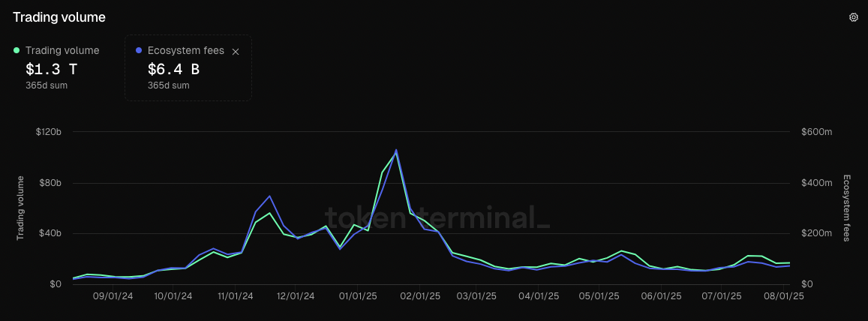
Task: Remove Ecosystem fees metric with X icon
Action: 236,52
